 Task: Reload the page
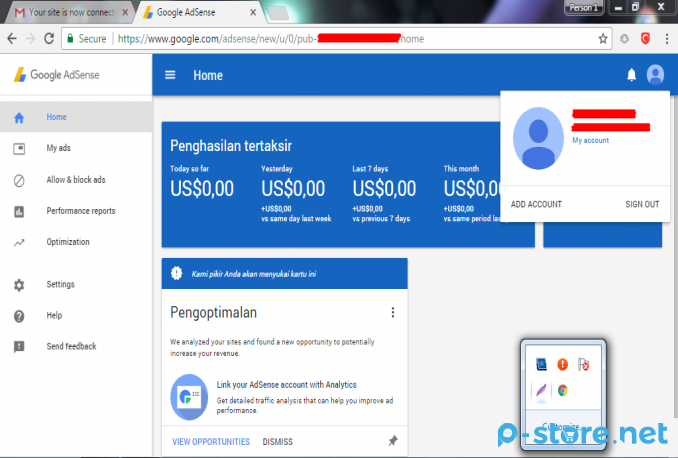[x=47, y=39]
